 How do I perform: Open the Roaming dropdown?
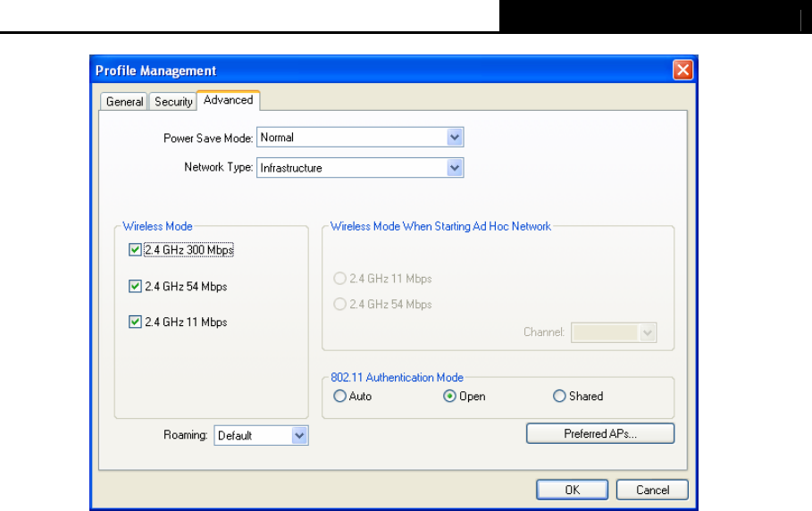(x=261, y=435)
